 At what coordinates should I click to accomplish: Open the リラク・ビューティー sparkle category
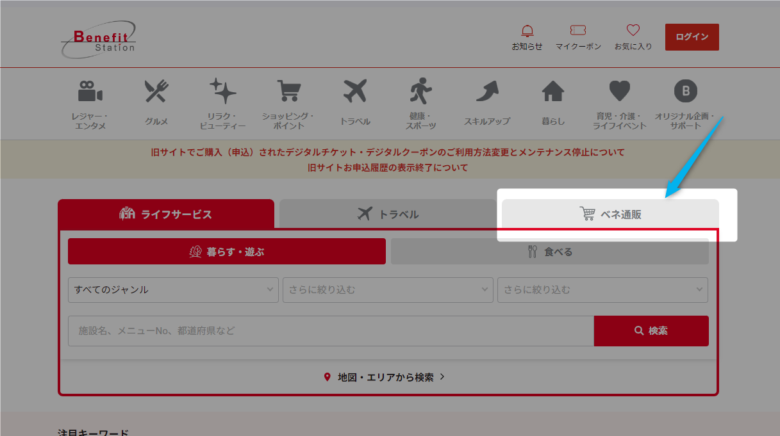pos(222,93)
